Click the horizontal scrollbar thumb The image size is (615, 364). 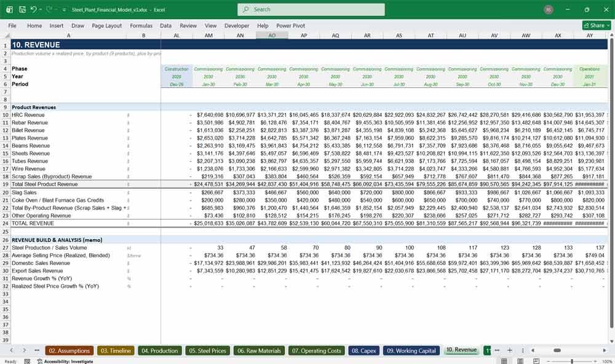click(x=557, y=350)
